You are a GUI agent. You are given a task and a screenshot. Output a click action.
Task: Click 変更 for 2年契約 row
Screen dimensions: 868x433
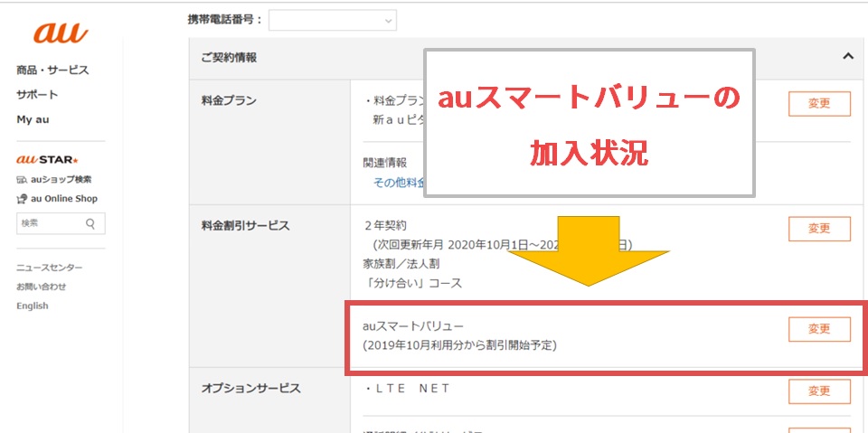click(x=819, y=229)
